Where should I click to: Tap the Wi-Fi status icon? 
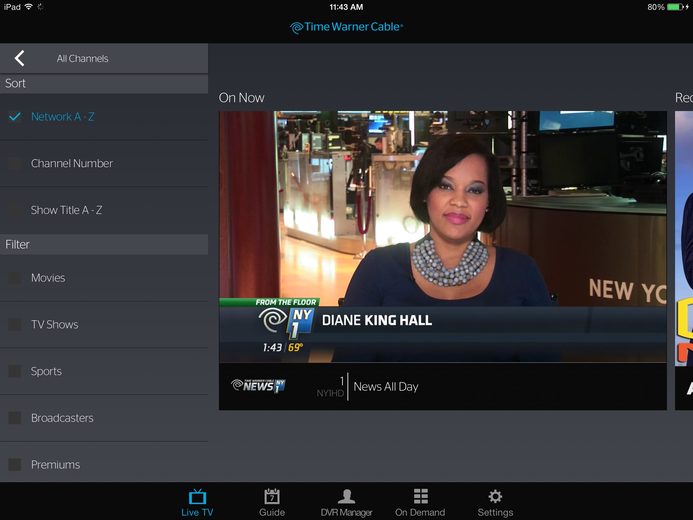[x=29, y=7]
